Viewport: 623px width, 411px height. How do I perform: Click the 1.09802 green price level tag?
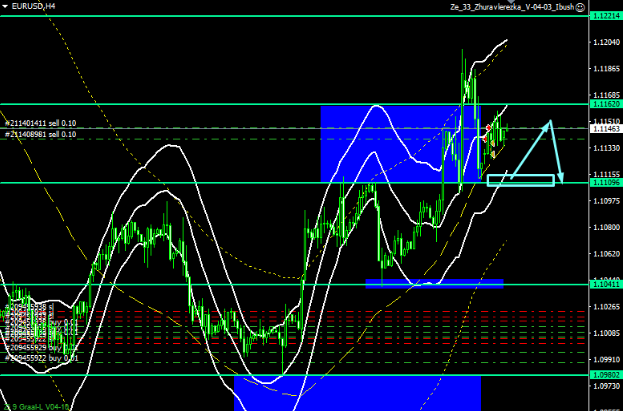click(x=604, y=374)
